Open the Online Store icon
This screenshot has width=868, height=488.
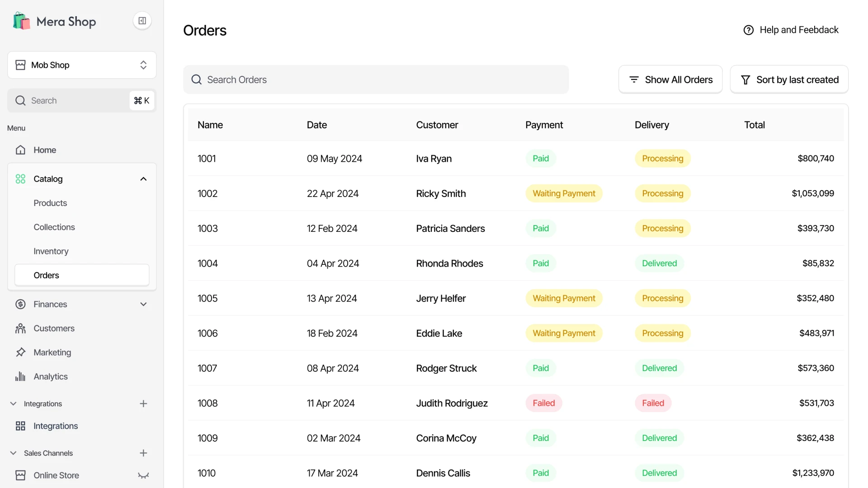pyautogui.click(x=21, y=475)
